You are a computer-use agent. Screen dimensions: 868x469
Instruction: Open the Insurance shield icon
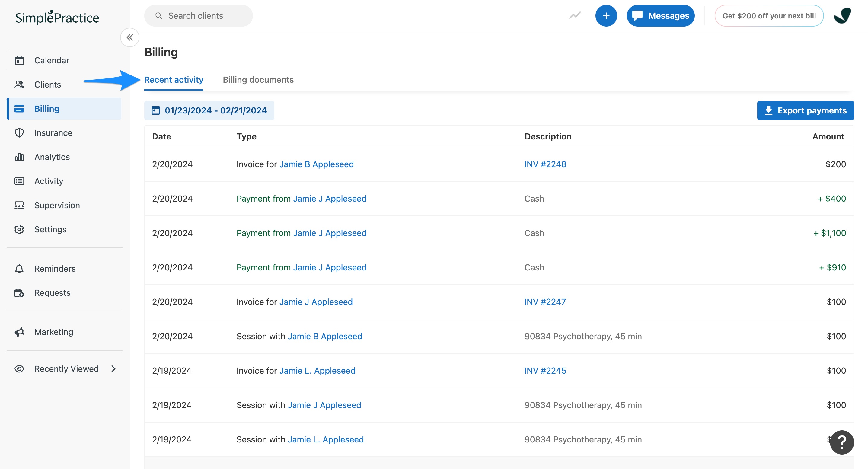(19, 133)
